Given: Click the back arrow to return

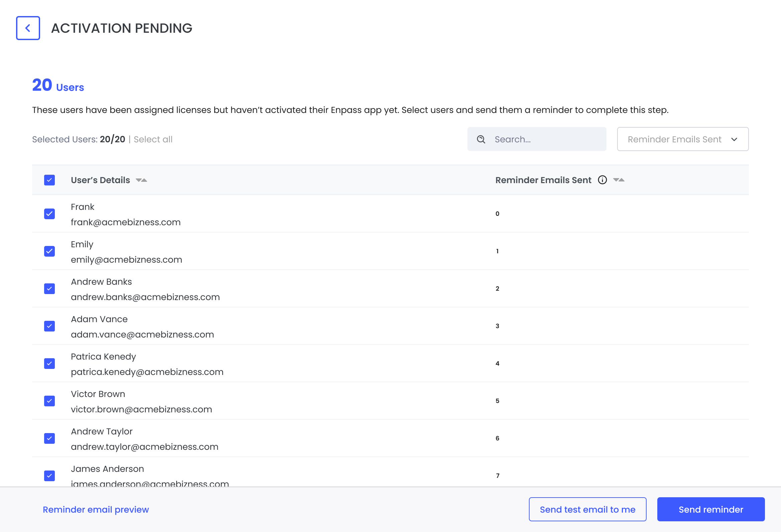Looking at the screenshot, I should click(28, 28).
